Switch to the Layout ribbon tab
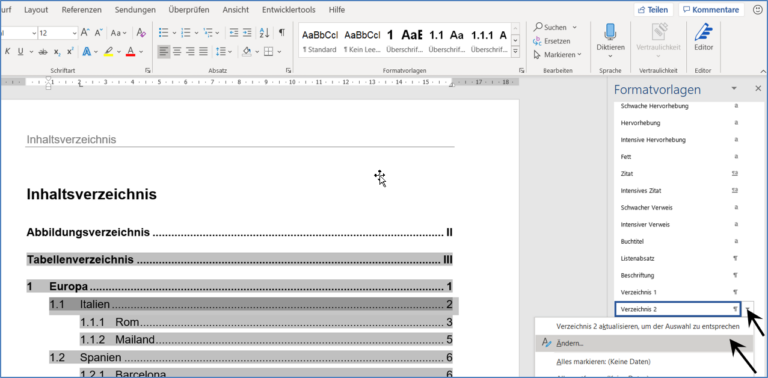768x378 pixels. pyautogui.click(x=36, y=10)
